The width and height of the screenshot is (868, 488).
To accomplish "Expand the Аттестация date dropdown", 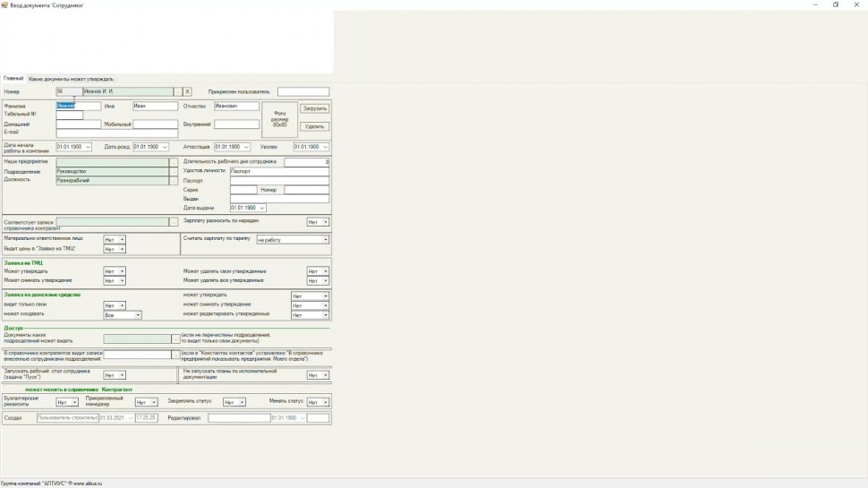I will [246, 147].
